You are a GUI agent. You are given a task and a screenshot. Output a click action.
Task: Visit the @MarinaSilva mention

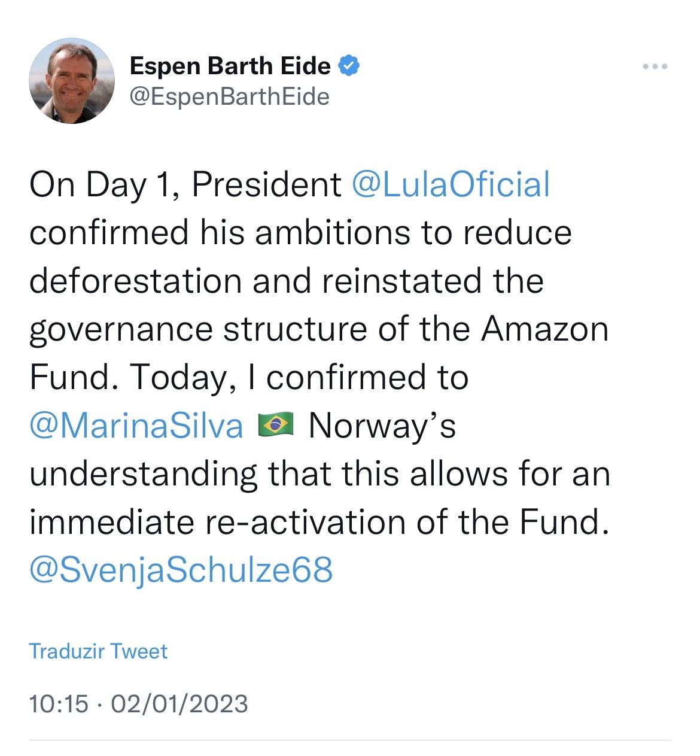[x=136, y=426]
